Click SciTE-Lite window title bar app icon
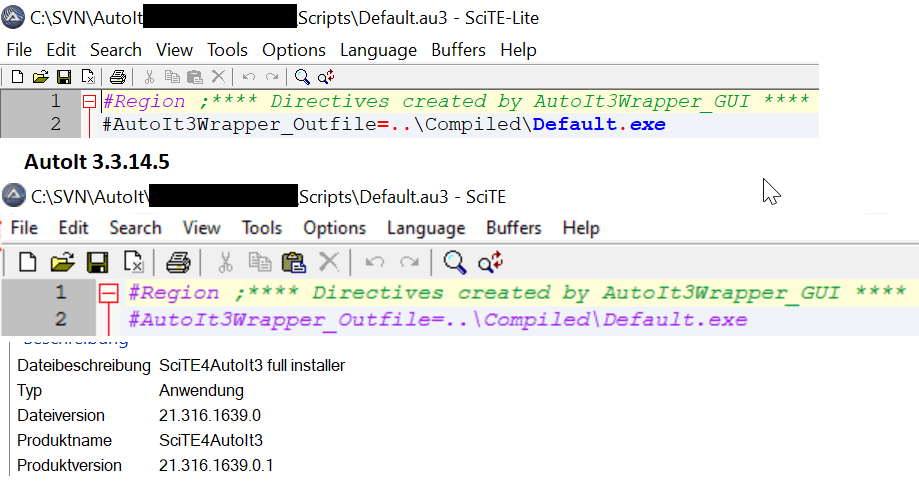919x487 pixels. [x=13, y=17]
